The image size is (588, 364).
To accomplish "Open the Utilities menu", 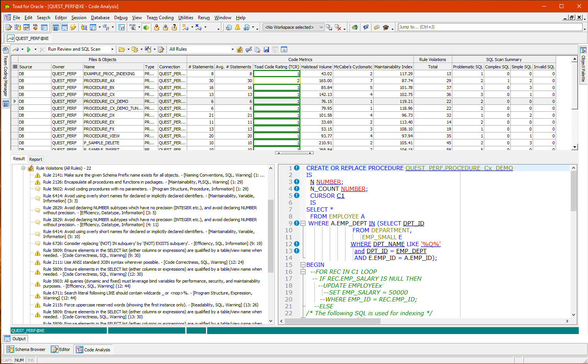I will pyautogui.click(x=186, y=18).
